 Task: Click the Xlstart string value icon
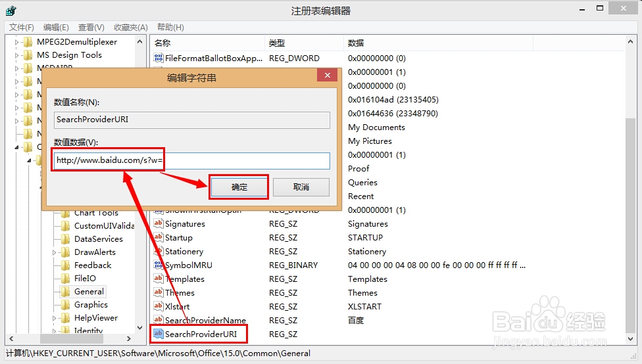point(159,306)
